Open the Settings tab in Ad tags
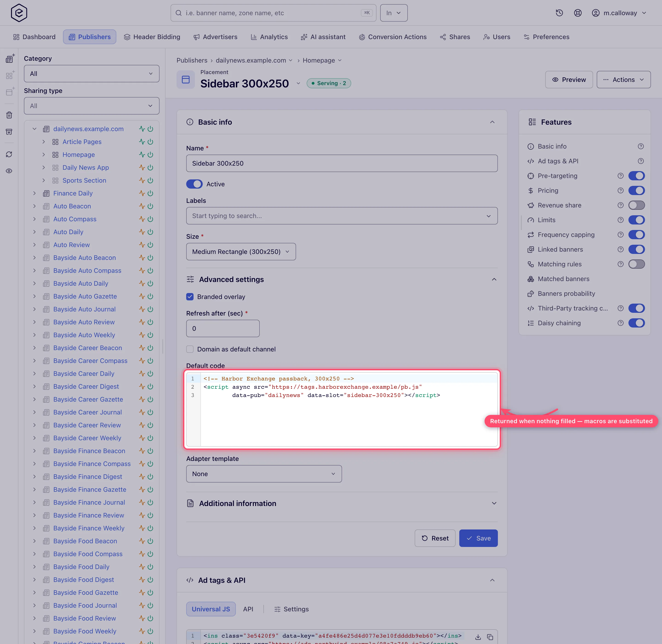 291,609
